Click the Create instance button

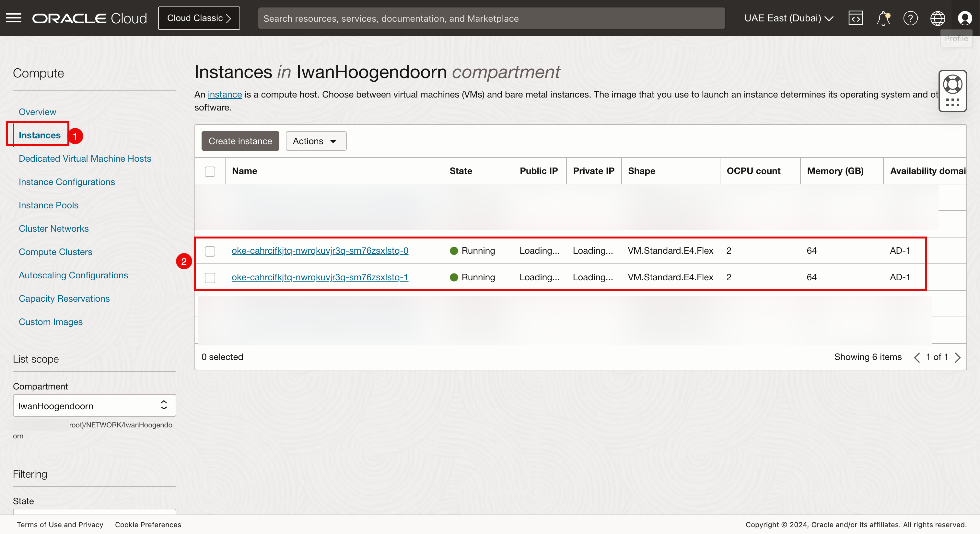(x=240, y=141)
